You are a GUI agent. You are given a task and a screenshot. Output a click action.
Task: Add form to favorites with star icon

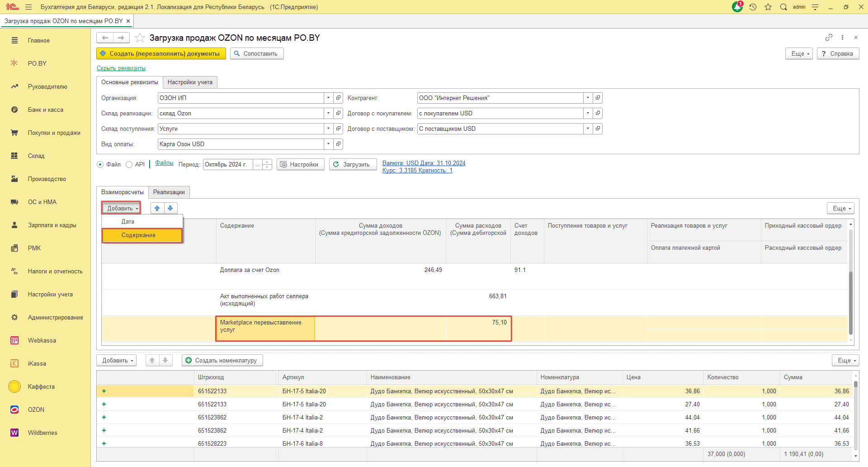[x=140, y=38]
